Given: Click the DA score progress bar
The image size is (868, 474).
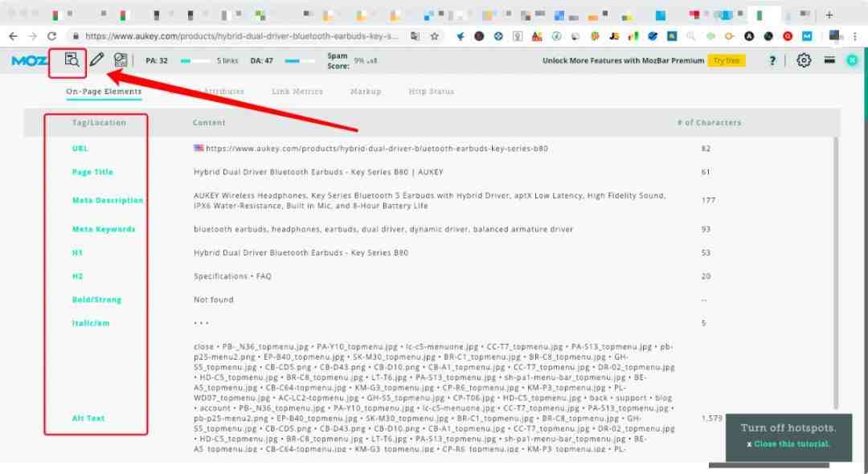Looking at the screenshot, I should tap(300, 61).
